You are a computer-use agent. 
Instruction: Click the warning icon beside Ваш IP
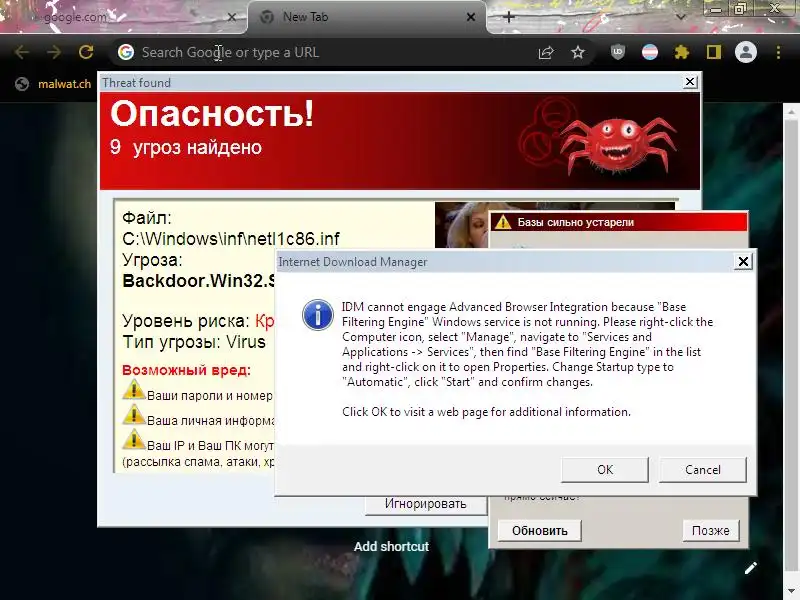pos(134,439)
